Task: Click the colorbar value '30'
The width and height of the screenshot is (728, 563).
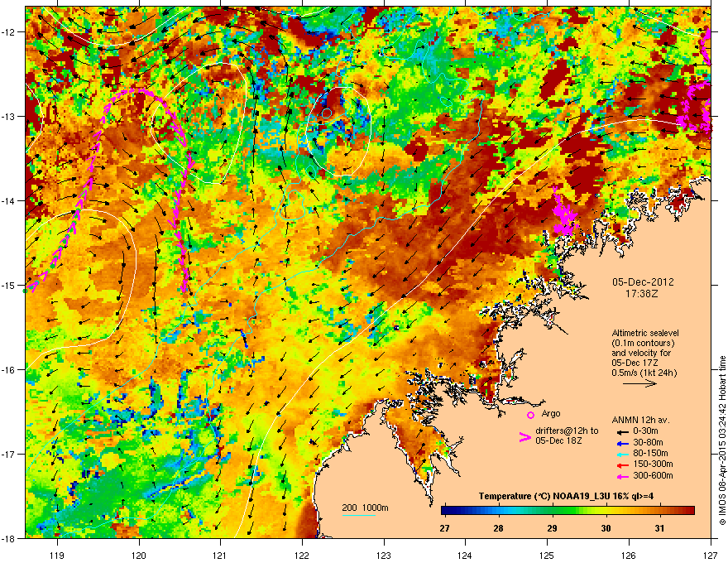Action: point(606,528)
